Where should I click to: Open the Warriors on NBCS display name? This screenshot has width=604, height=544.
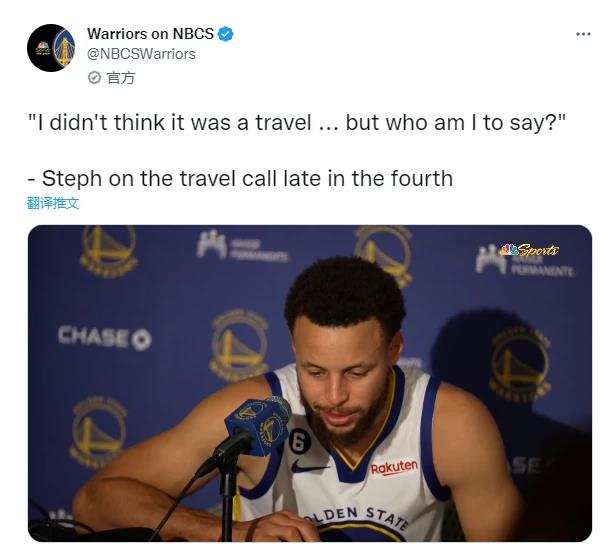[150, 34]
